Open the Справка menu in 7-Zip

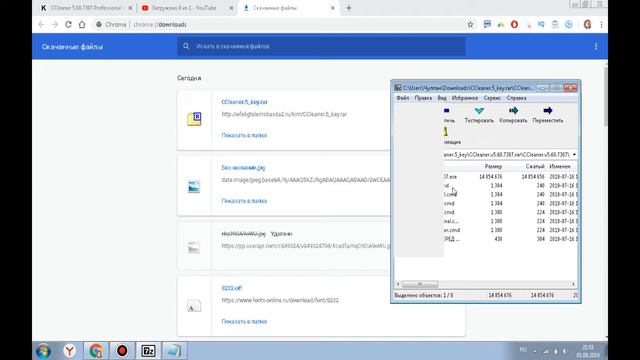point(516,98)
